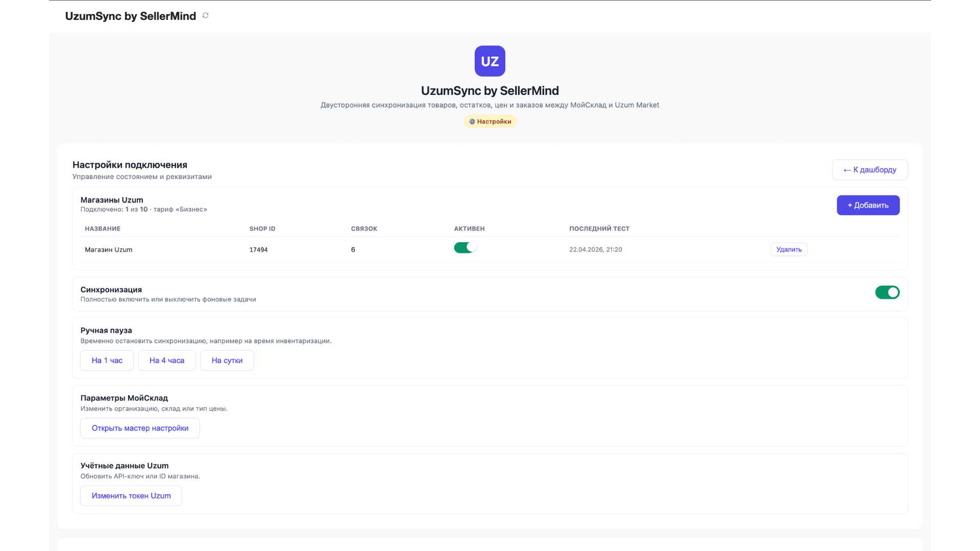Click the Последний тест column header
The height and width of the screenshot is (551, 980).
(599, 229)
